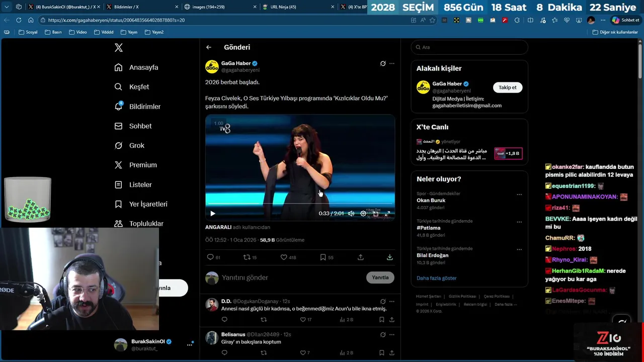Screen dimensions: 644x362
Task: Download video with green arrow icon
Action: 389,257
